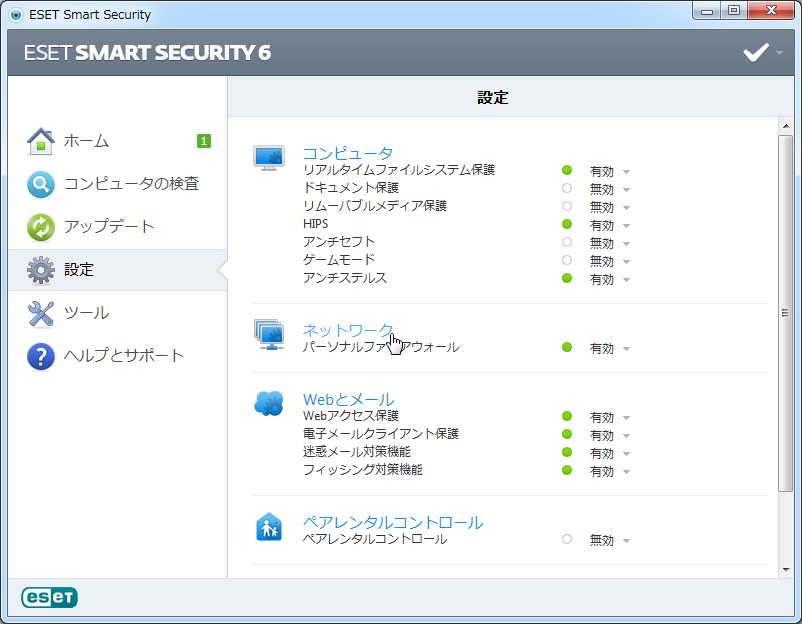Expand パーソナルファイアウォール status dropdown arrow

coord(626,349)
